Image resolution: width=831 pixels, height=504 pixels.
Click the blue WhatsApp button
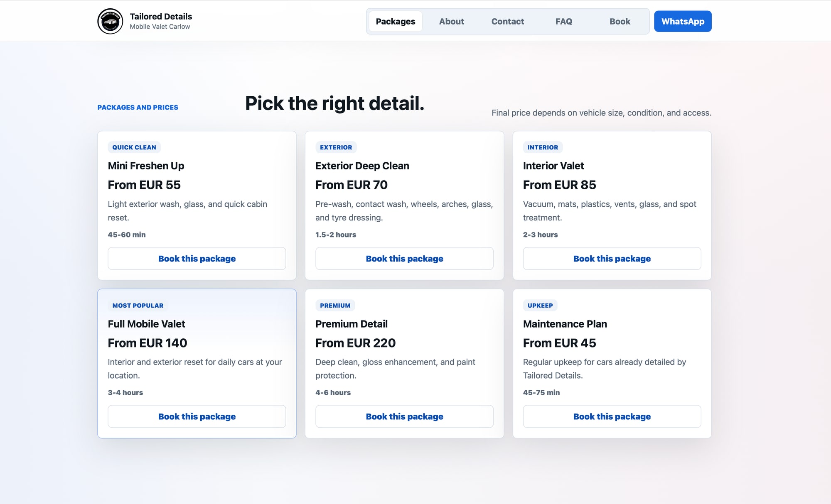click(x=683, y=21)
